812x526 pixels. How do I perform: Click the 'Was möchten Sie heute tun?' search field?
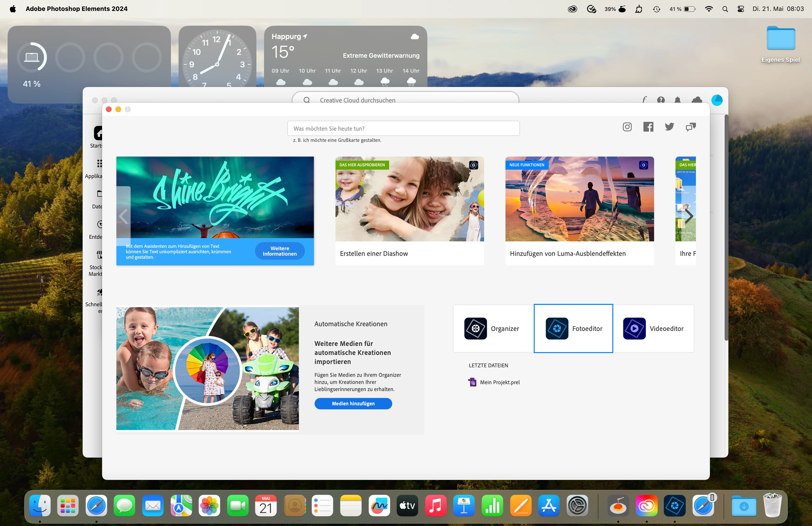click(x=403, y=128)
